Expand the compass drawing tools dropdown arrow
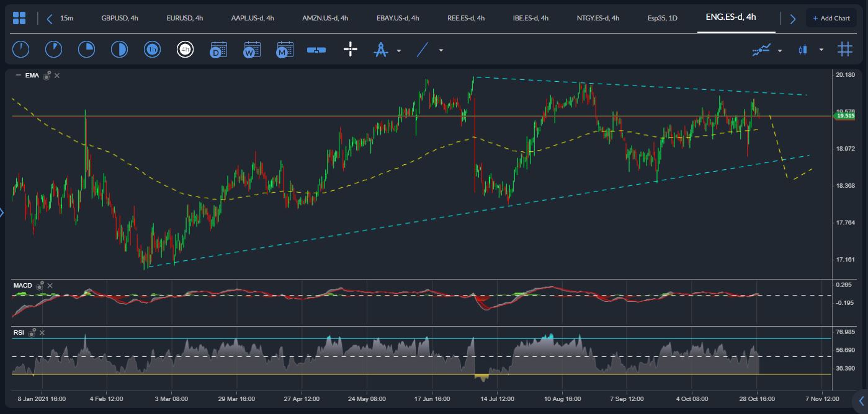The image size is (868, 414). click(x=399, y=51)
